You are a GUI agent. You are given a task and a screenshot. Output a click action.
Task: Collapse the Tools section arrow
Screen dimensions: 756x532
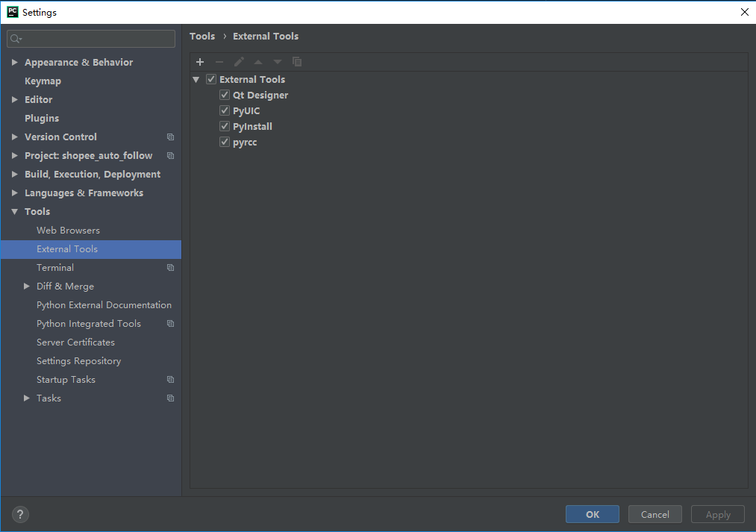(x=14, y=212)
